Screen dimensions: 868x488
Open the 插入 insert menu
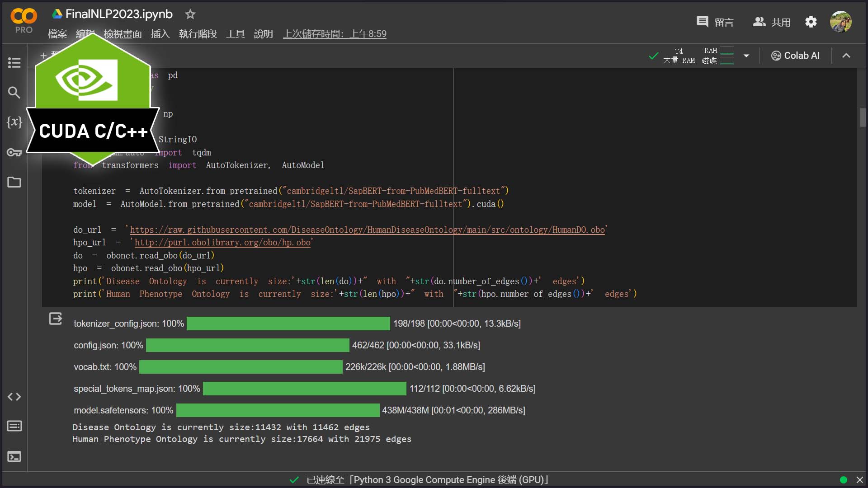pyautogui.click(x=160, y=34)
